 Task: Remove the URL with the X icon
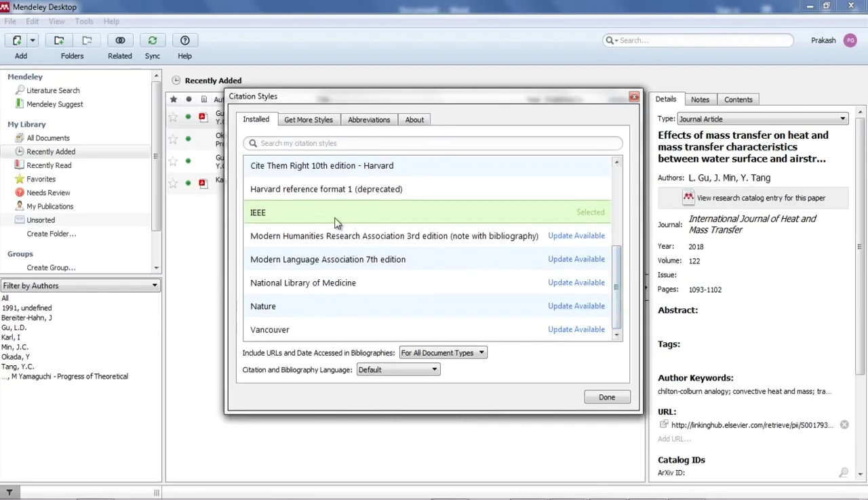tap(844, 425)
